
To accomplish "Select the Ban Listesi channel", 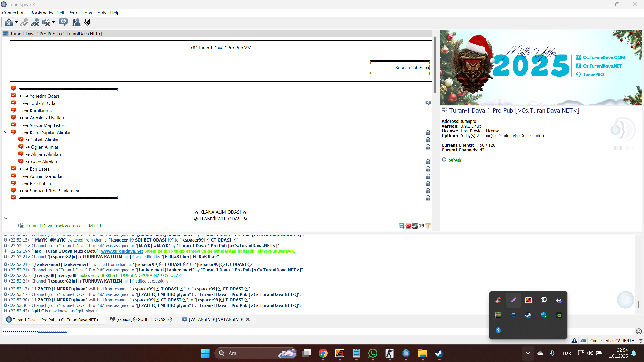I will click(x=40, y=169).
